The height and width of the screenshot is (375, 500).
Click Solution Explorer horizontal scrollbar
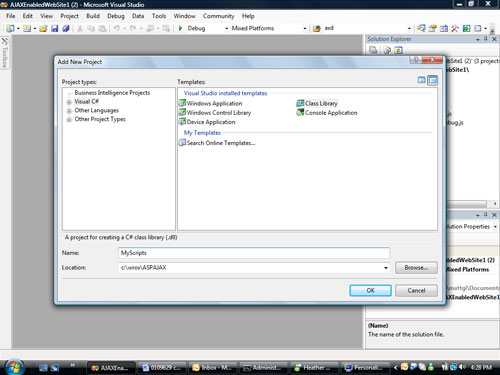(x=467, y=203)
